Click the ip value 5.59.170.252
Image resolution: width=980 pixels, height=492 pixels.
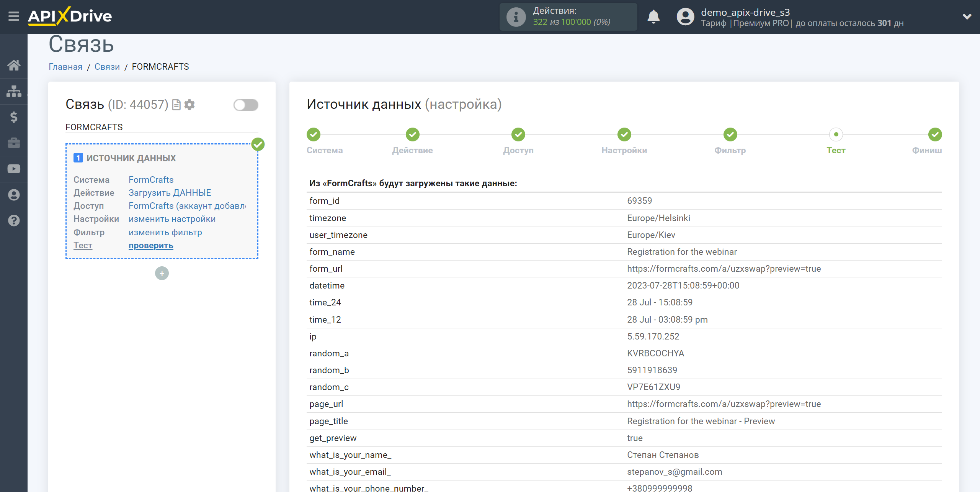653,336
